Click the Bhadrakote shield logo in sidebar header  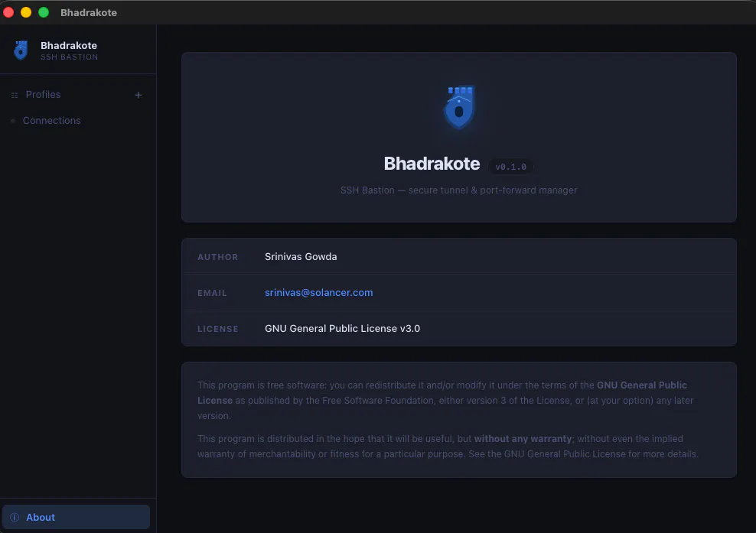pyautogui.click(x=21, y=50)
